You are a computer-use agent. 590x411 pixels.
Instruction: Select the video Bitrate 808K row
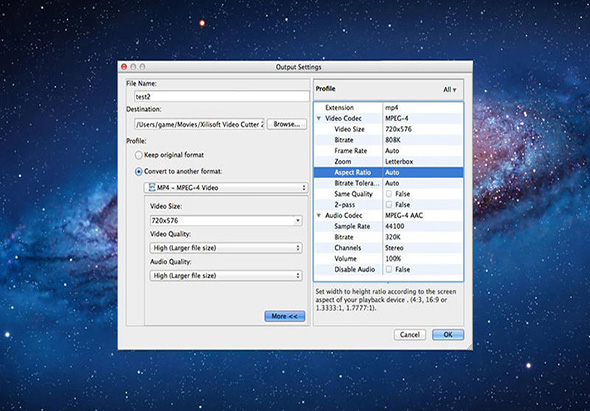388,140
